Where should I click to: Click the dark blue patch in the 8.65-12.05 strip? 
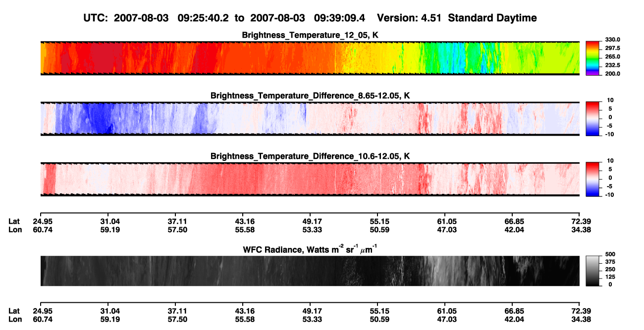click(x=102, y=119)
